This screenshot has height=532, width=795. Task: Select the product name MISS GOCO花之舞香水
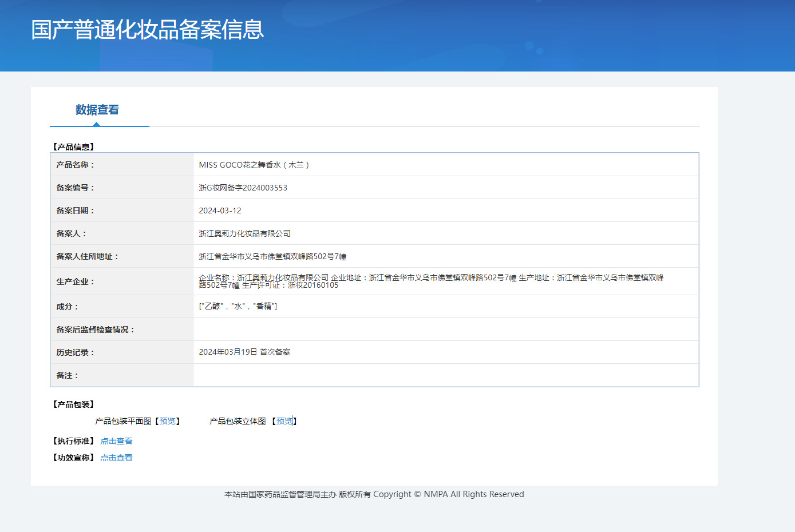click(x=254, y=164)
